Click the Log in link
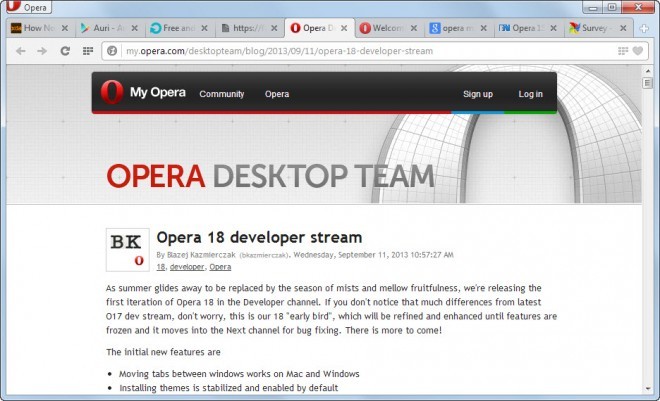 pos(530,94)
